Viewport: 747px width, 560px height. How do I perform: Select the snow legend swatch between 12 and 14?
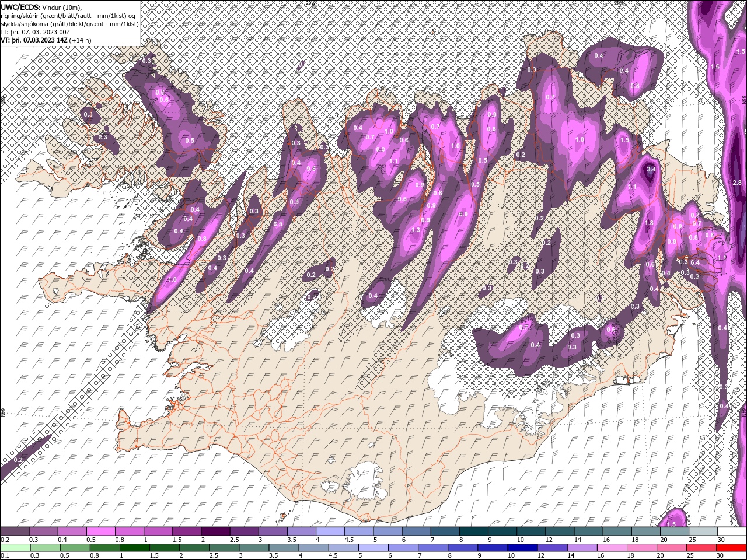tap(560, 531)
